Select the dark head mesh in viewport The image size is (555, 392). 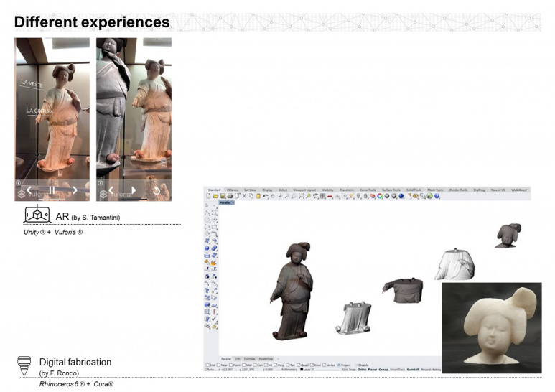(508, 235)
